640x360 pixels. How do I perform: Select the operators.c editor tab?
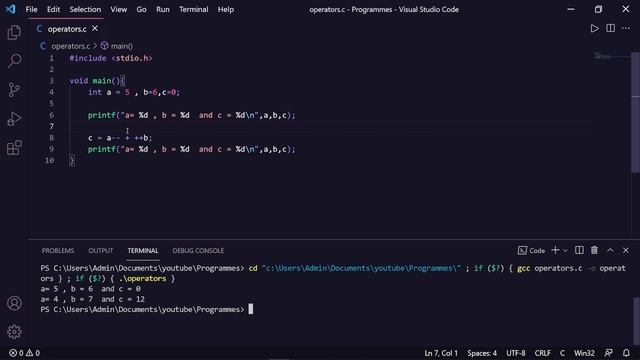coord(67,29)
